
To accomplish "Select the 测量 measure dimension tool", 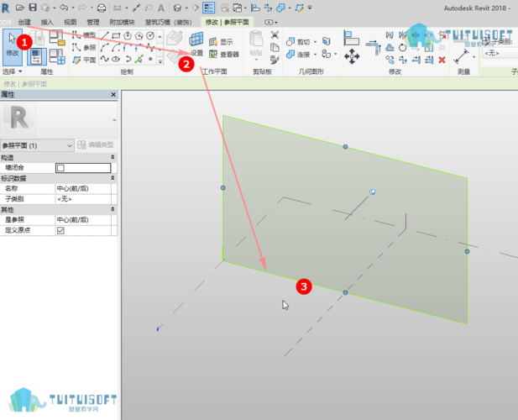I will [463, 55].
